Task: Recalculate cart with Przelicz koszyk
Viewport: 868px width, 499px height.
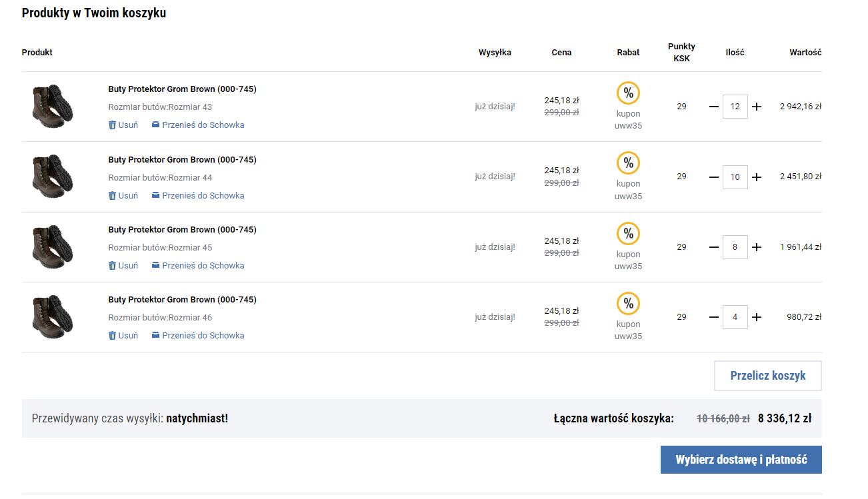Action: pyautogui.click(x=767, y=376)
